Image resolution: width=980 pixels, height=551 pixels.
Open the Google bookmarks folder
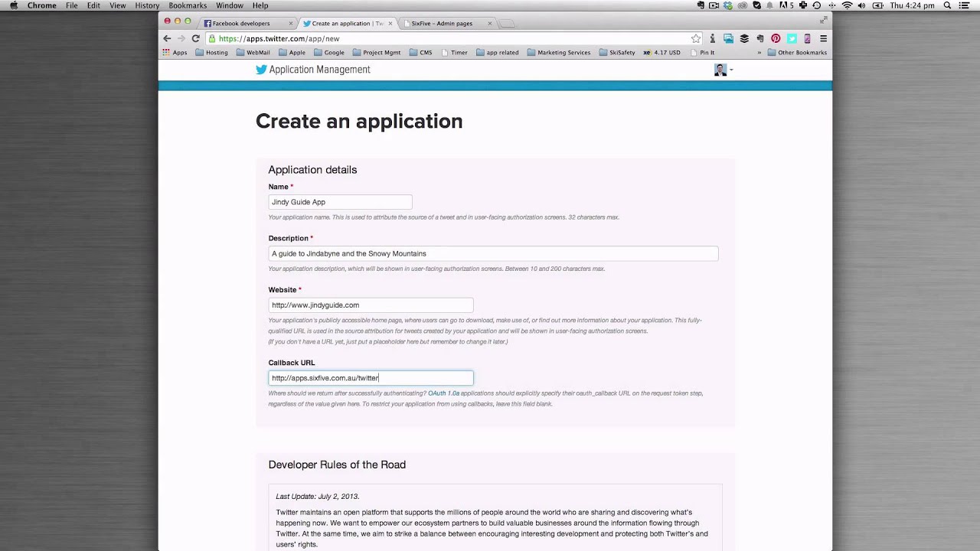(x=328, y=53)
